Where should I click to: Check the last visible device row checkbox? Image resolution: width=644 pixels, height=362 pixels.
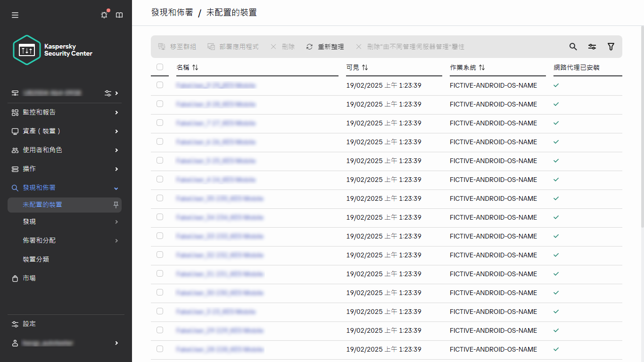coord(160,349)
